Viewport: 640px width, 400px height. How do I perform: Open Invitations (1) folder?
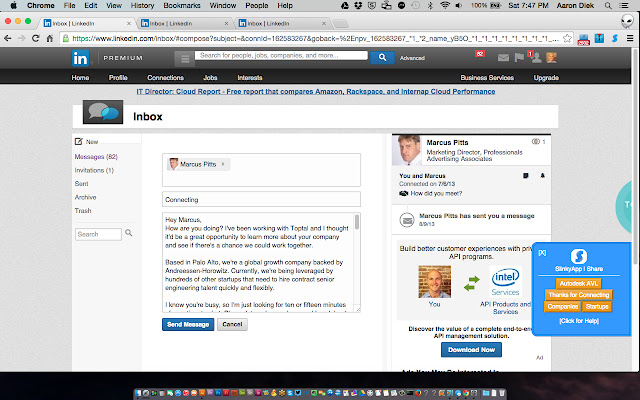coord(94,170)
